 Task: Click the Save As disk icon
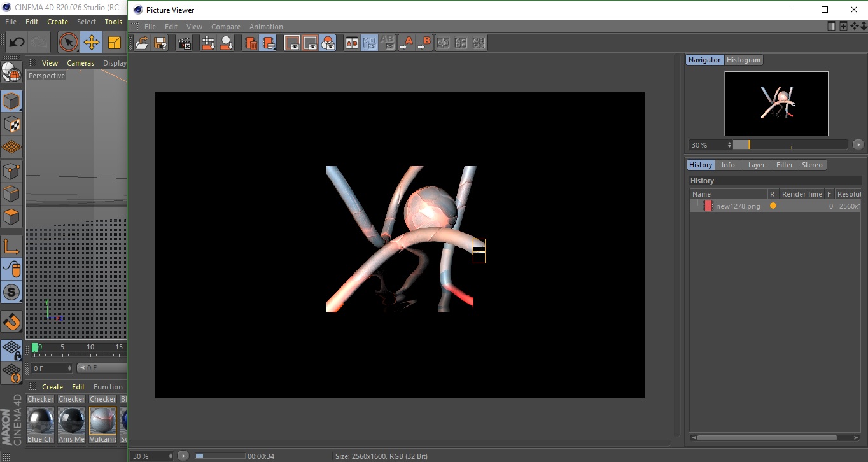coord(160,43)
